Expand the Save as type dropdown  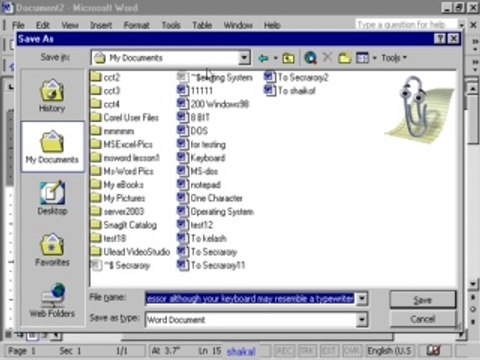pyautogui.click(x=362, y=320)
